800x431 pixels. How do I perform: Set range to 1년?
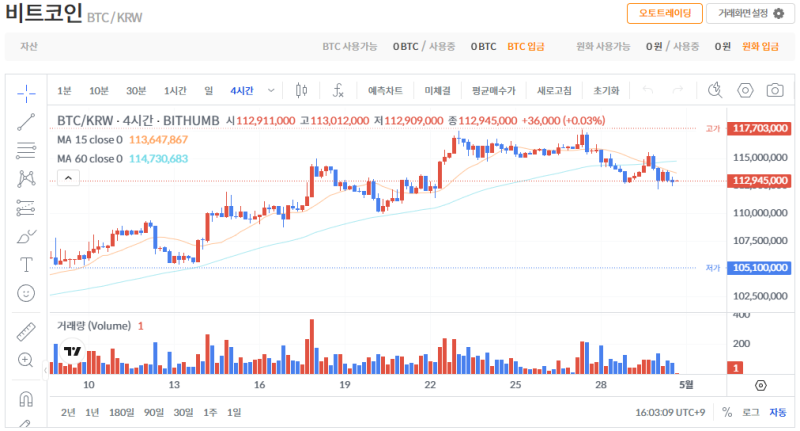(x=92, y=412)
